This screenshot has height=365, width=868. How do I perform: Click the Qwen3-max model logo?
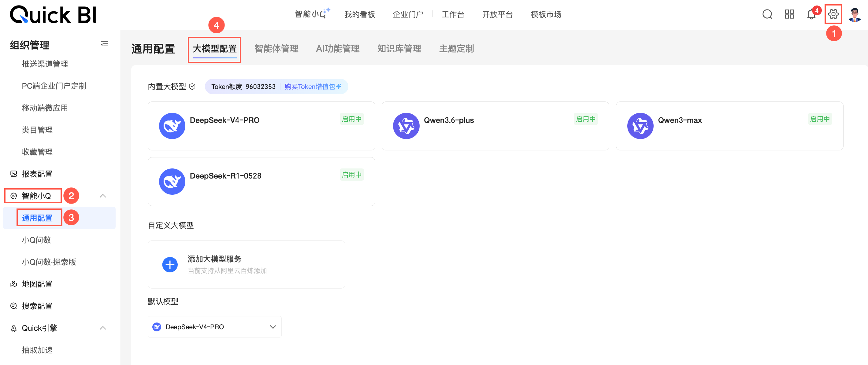(640, 126)
